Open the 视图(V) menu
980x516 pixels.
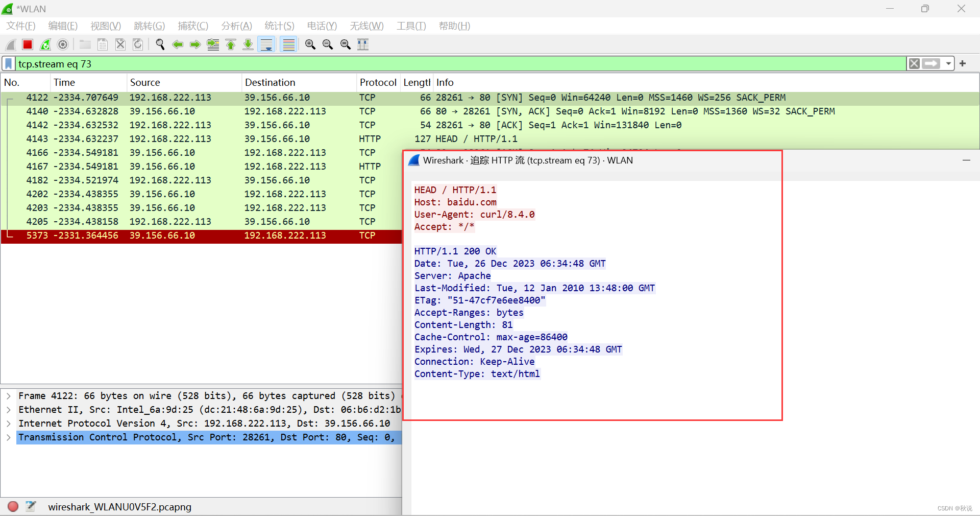tap(106, 26)
